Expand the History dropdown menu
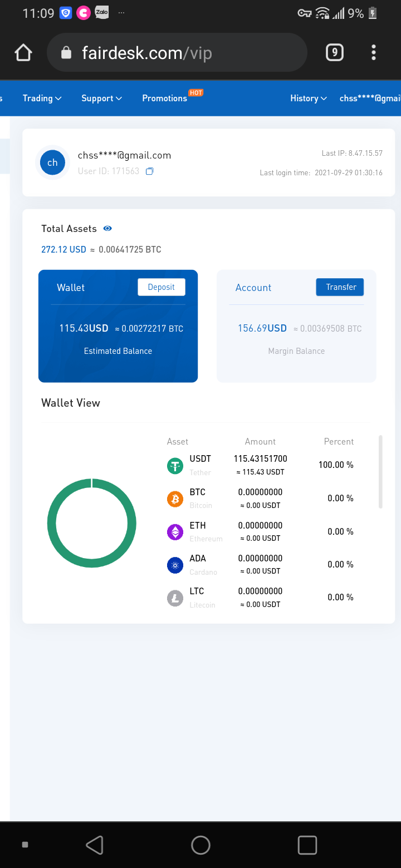The image size is (401, 868). 308,98
